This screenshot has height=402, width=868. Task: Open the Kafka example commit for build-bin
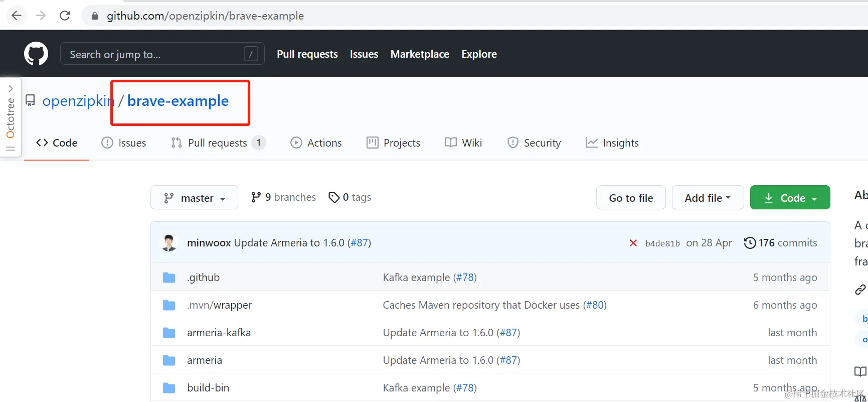tap(416, 388)
